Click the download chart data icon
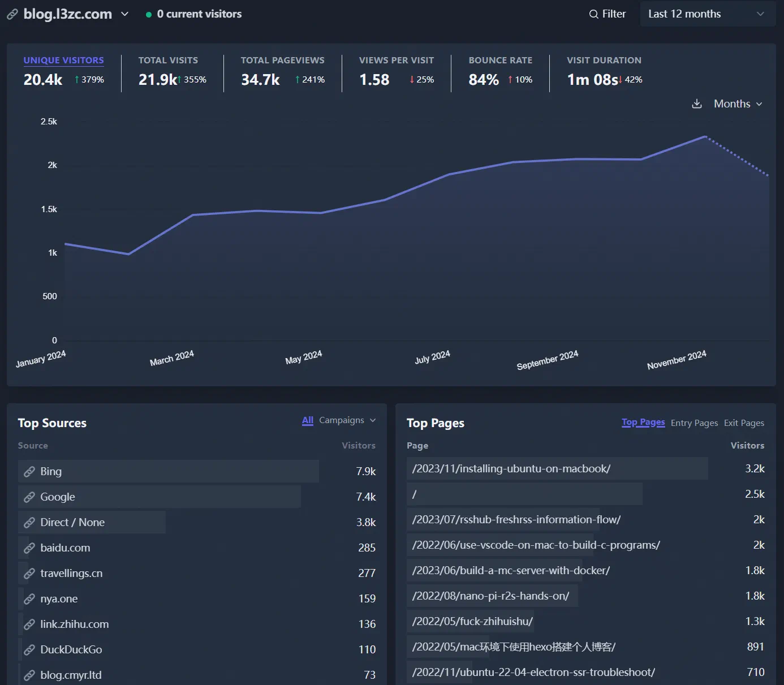 pyautogui.click(x=697, y=104)
